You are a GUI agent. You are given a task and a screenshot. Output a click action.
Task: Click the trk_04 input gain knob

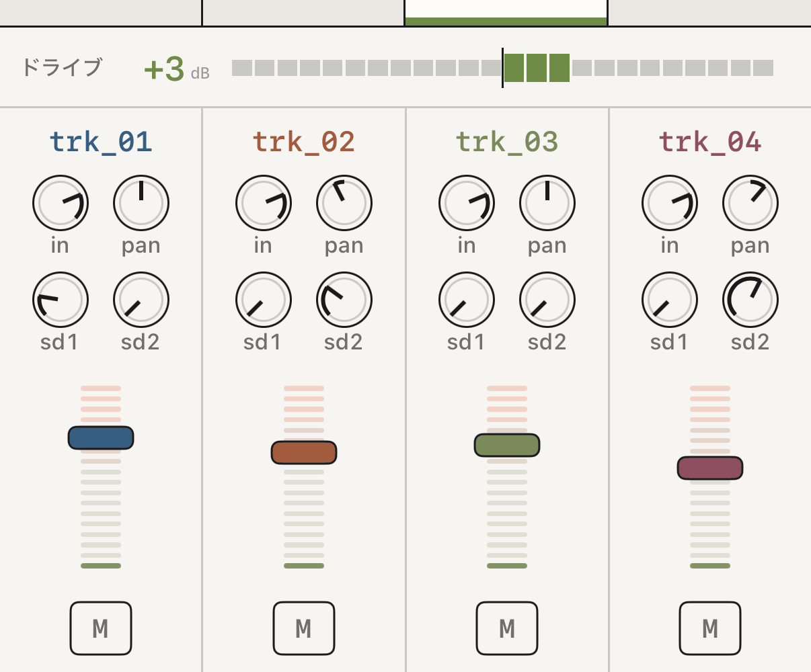pos(670,203)
